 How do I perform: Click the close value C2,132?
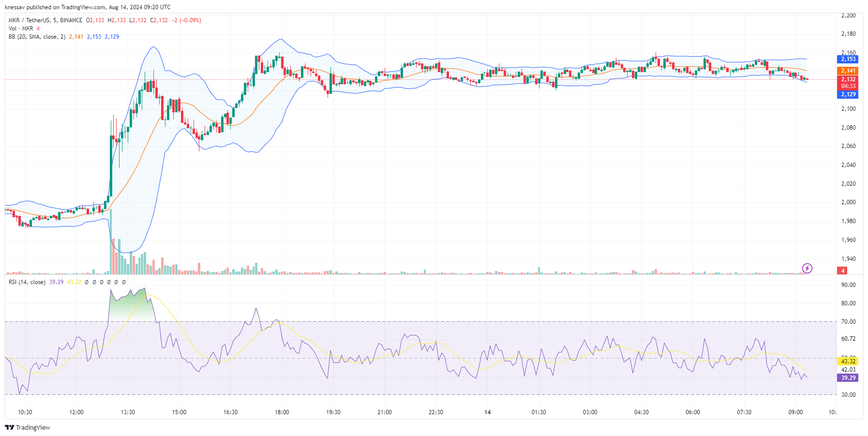159,20
